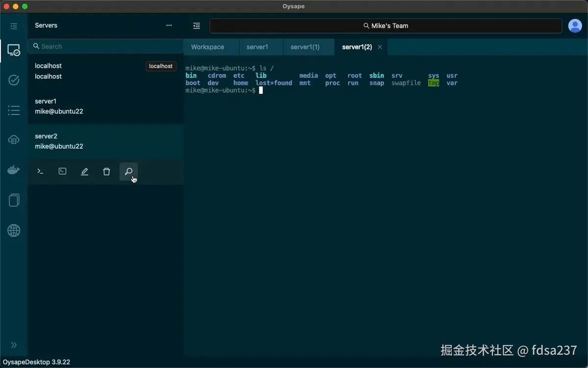Edit server2 using the pencil icon
Image resolution: width=588 pixels, height=368 pixels.
pos(84,171)
